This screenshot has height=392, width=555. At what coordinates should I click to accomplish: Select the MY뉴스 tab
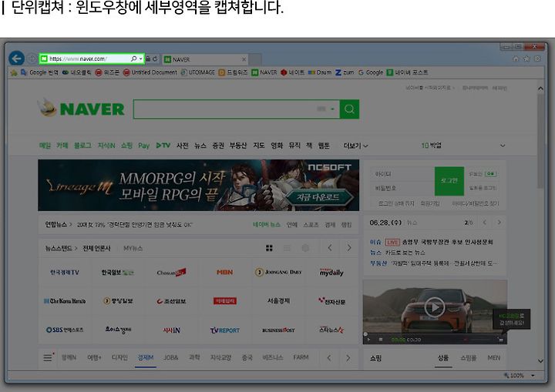coord(133,248)
